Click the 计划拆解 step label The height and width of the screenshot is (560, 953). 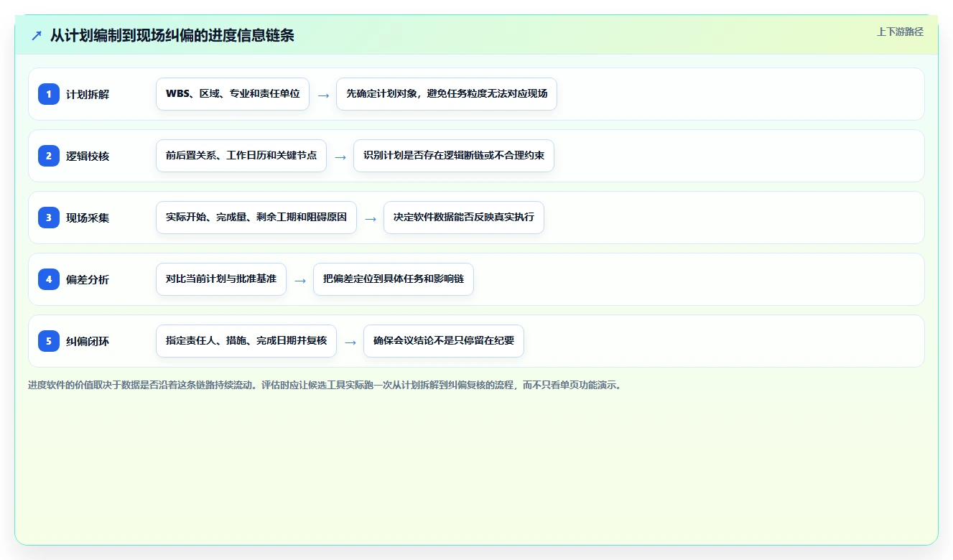point(88,94)
